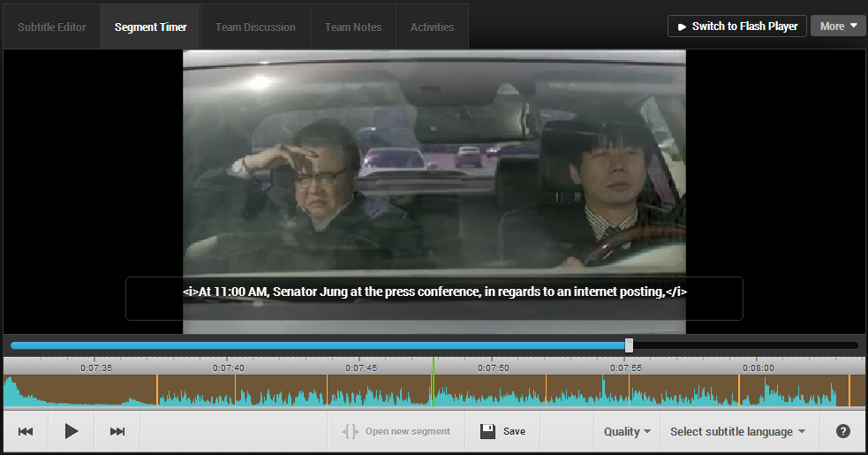Click the 0:07:45 mark on time ruler
This screenshot has width=868, height=455.
(361, 368)
